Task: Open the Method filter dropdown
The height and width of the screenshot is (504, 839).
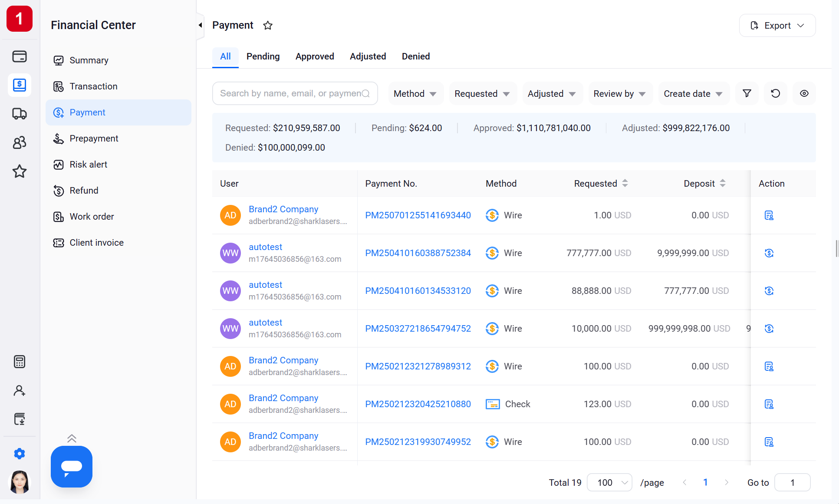Action: point(415,94)
